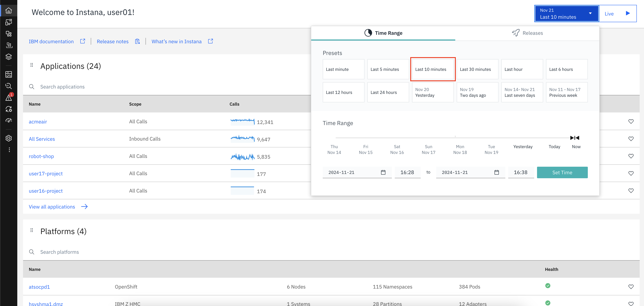
Task: Click the external link icon beside IBM documentation
Action: (82, 41)
